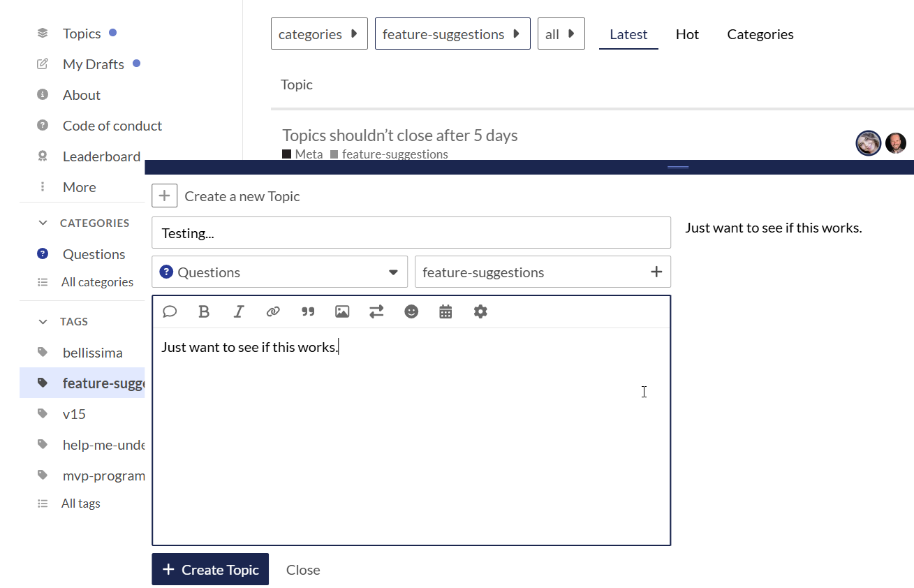Click the Create Topic button
The height and width of the screenshot is (588, 914).
(x=210, y=569)
